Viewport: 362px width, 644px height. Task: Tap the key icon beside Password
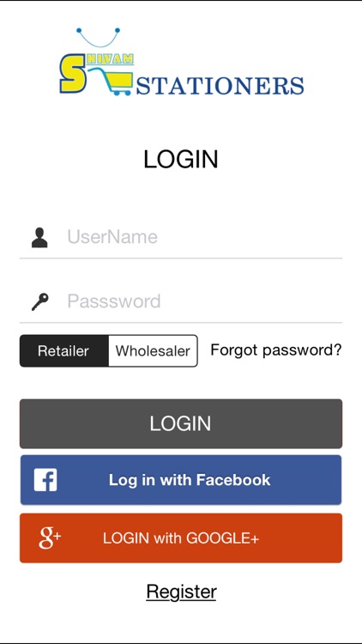(x=39, y=301)
